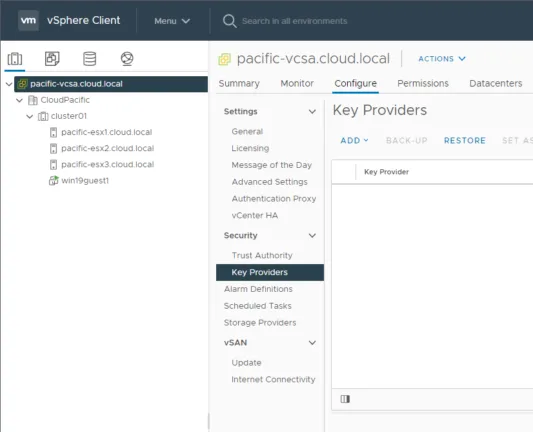Open Authentication Proxy
Viewport: 533px width, 432px height.
[274, 198]
